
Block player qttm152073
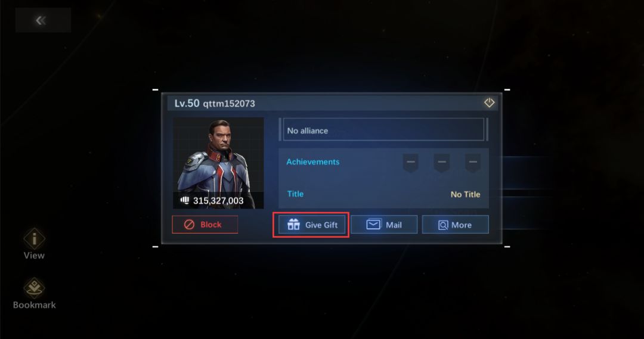point(205,225)
